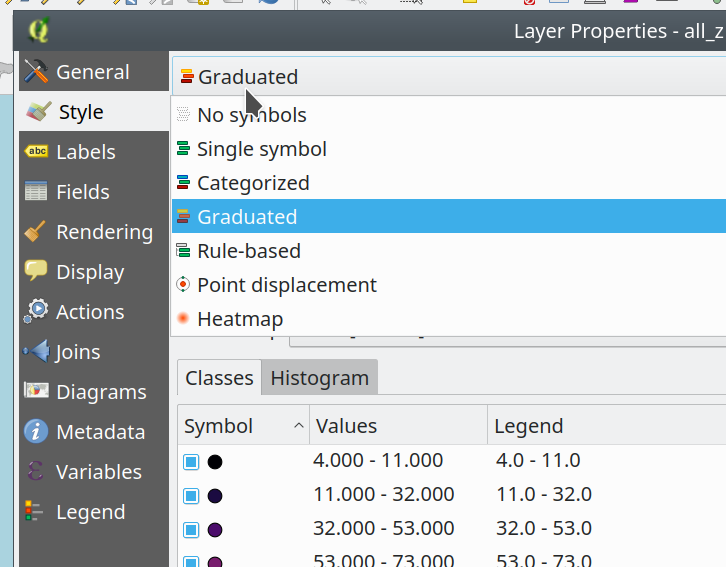Click the Layer Properties title bar text
The width and height of the screenshot is (726, 567).
pos(620,31)
